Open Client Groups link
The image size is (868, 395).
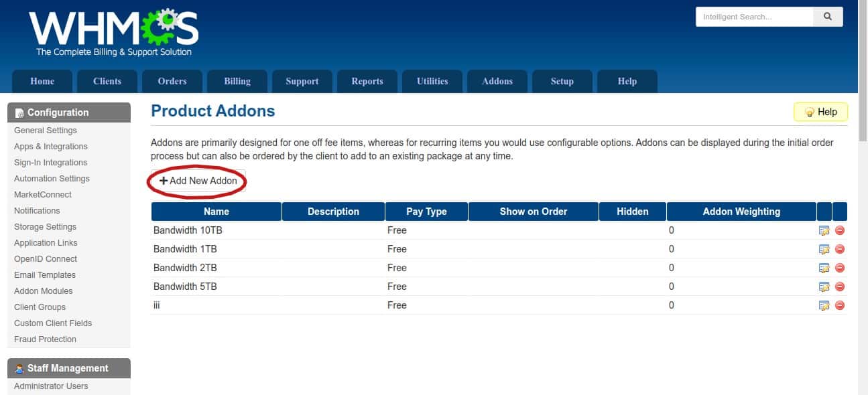(x=40, y=307)
